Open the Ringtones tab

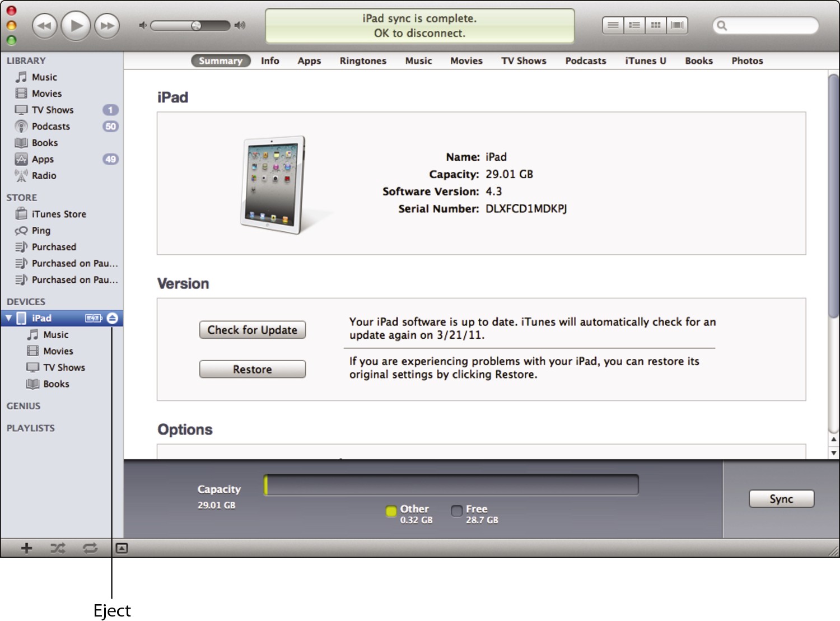tap(363, 60)
